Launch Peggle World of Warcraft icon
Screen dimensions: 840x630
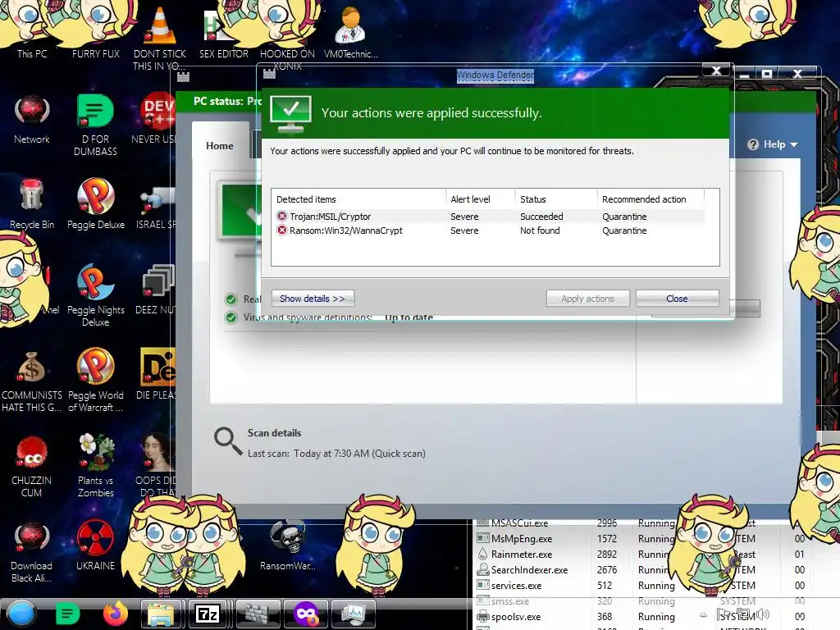tap(96, 381)
